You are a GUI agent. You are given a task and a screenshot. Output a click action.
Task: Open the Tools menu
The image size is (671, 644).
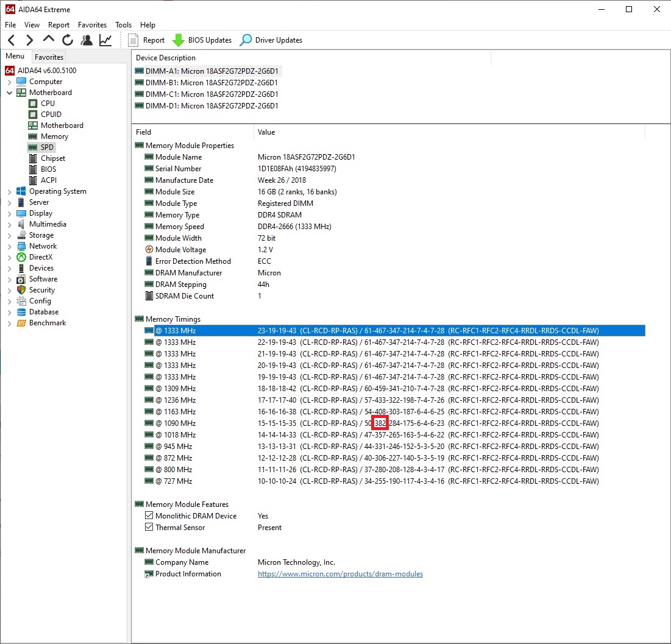click(x=123, y=25)
